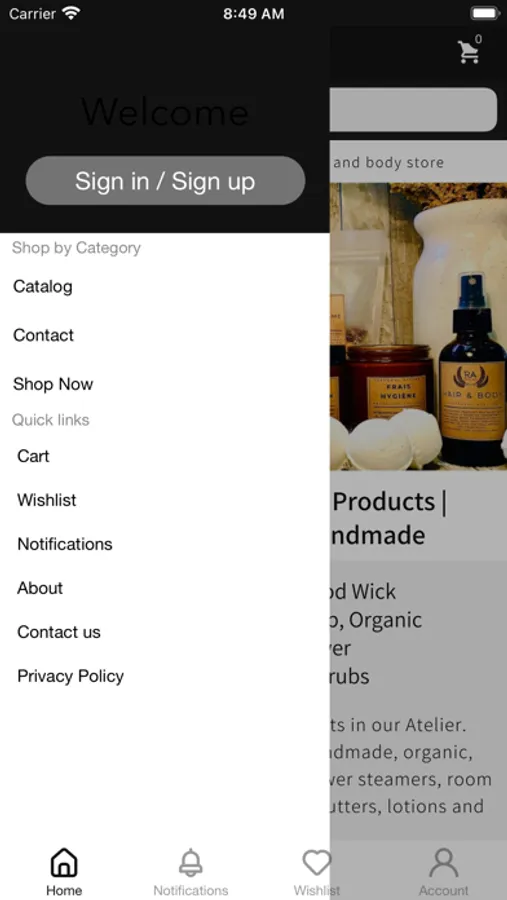507x900 pixels.
Task: Click the dimmed search bar field
Action: pyautogui.click(x=413, y=110)
